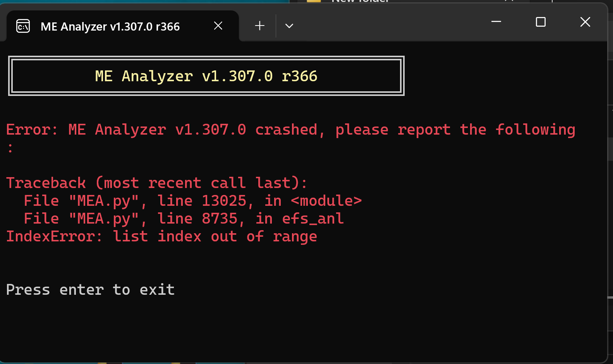The image size is (613, 364).
Task: Minimize the terminal window
Action: click(496, 22)
